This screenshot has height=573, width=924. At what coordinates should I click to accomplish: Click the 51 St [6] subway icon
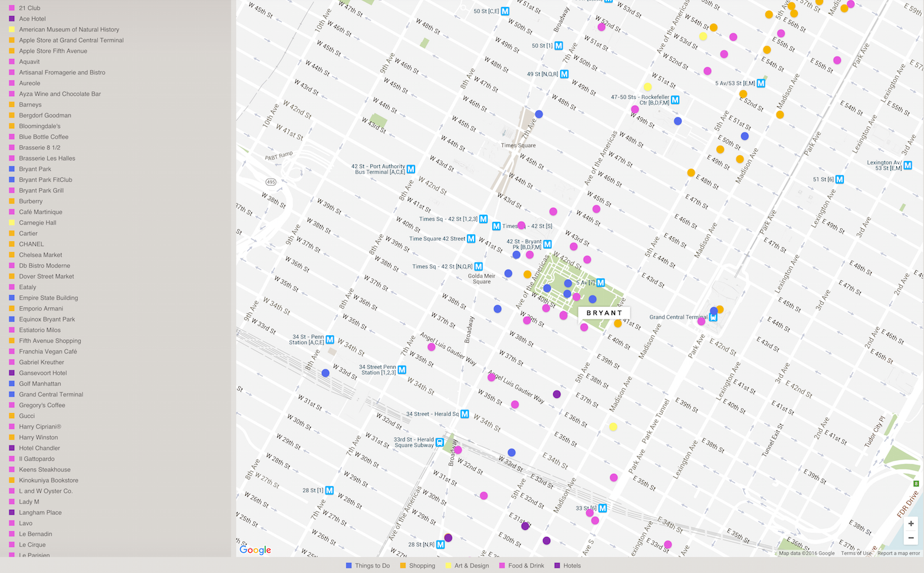(840, 179)
